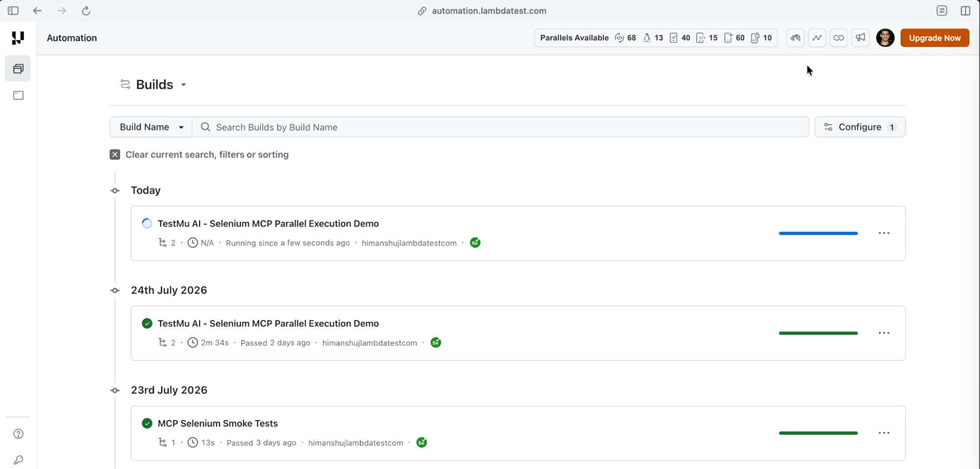This screenshot has height=469, width=980.
Task: Click the test count 1 on Smoke Tests build
Action: coord(173,443)
